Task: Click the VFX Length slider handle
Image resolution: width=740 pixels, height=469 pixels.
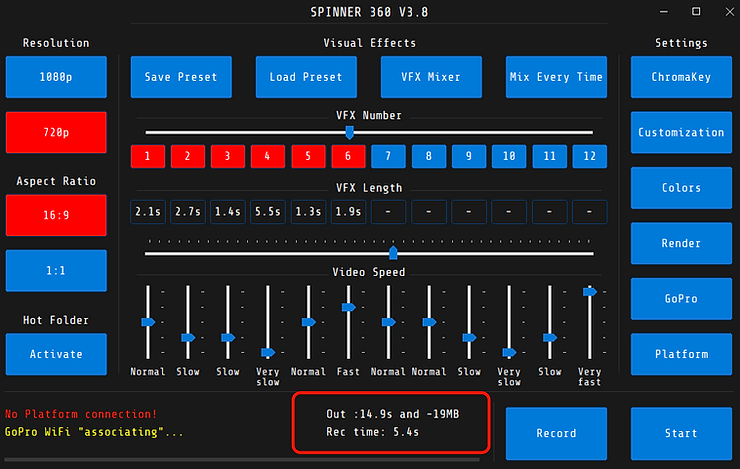Action: 393,253
